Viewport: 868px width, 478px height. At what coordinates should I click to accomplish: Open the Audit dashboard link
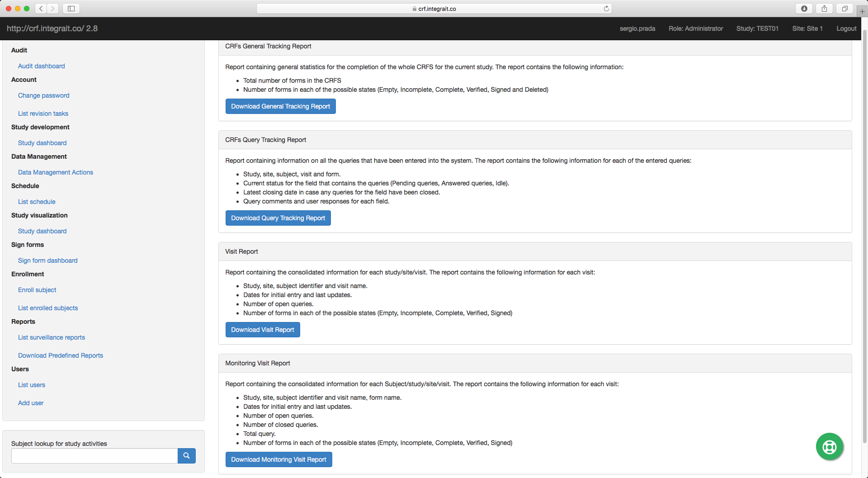tap(41, 66)
